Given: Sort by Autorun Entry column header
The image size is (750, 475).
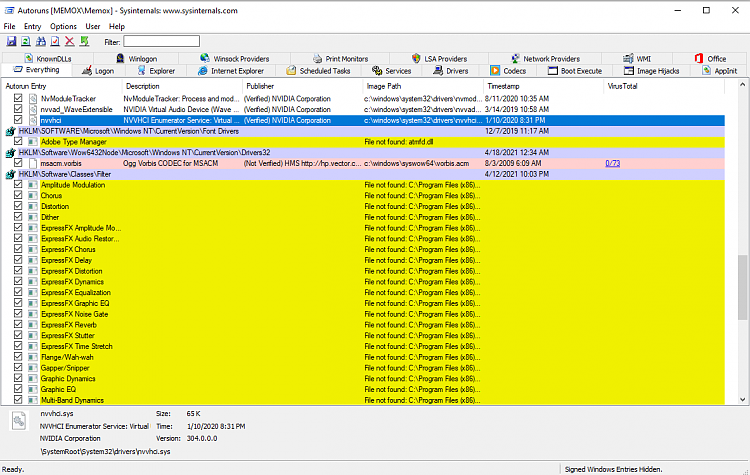Looking at the screenshot, I should click(62, 86).
